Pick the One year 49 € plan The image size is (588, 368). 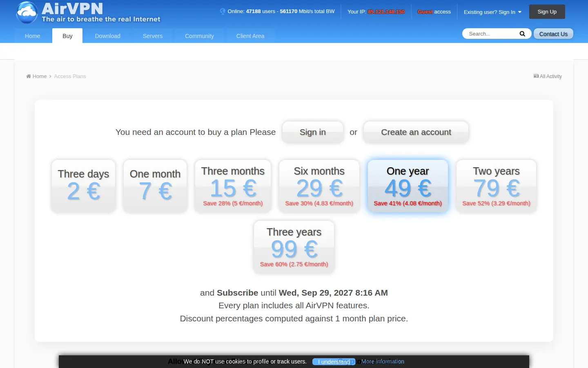pyautogui.click(x=408, y=186)
